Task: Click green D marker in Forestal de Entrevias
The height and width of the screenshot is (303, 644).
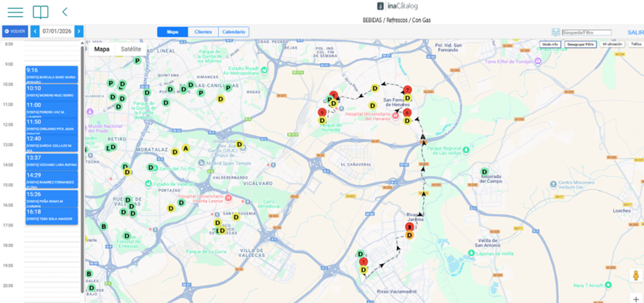Action: 127,235
